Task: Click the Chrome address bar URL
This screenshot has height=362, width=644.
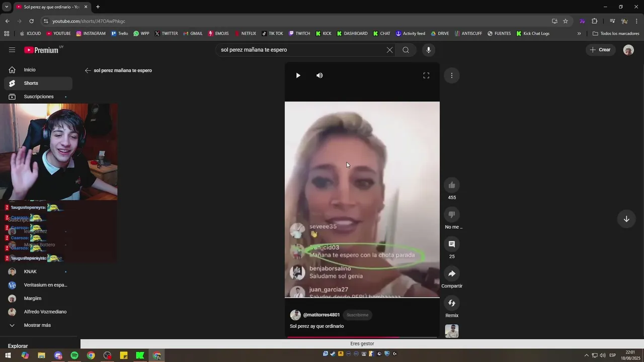Action: pos(89,21)
